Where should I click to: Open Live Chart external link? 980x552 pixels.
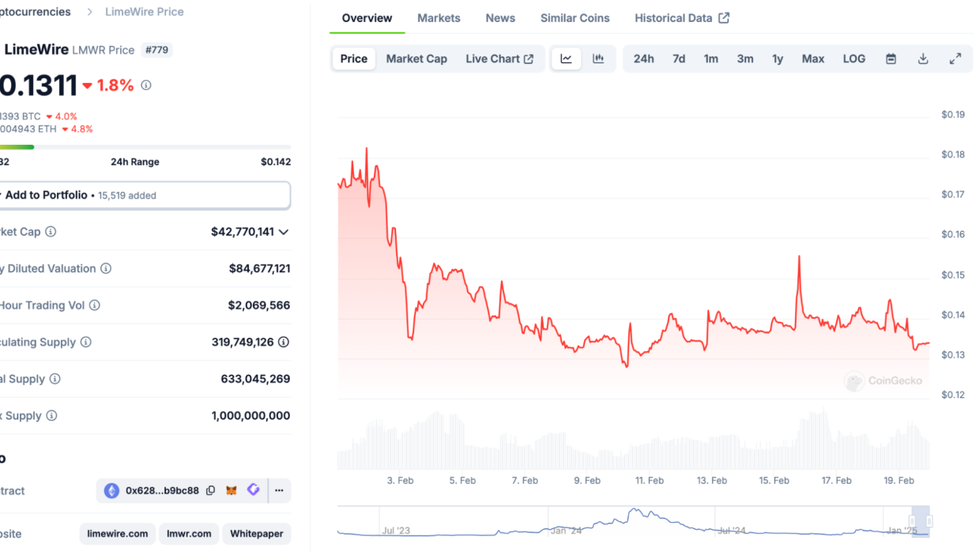pos(499,59)
